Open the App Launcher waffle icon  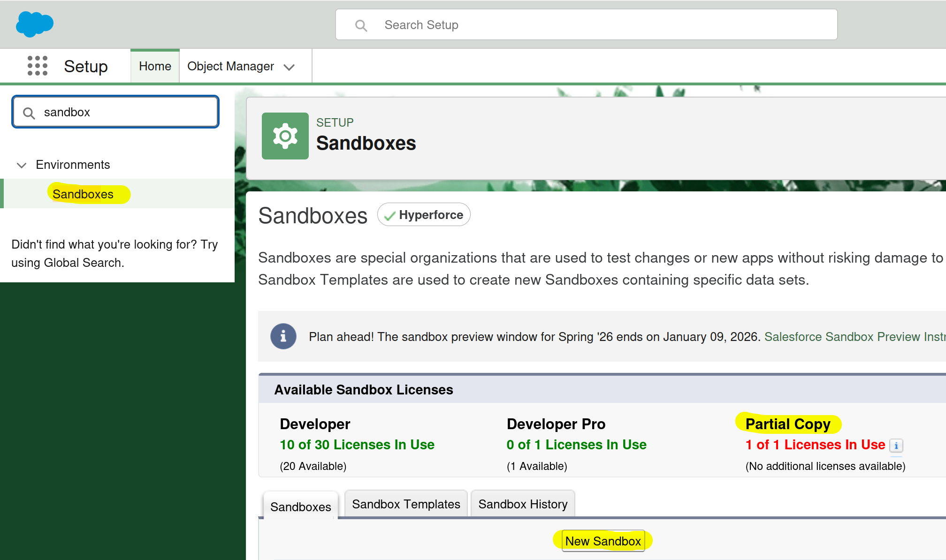pos(37,66)
